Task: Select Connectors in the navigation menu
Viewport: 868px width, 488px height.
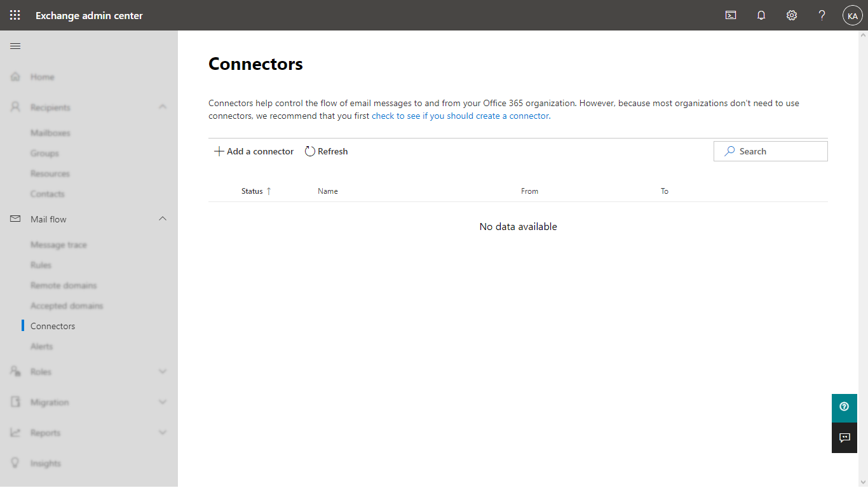Action: pyautogui.click(x=53, y=326)
